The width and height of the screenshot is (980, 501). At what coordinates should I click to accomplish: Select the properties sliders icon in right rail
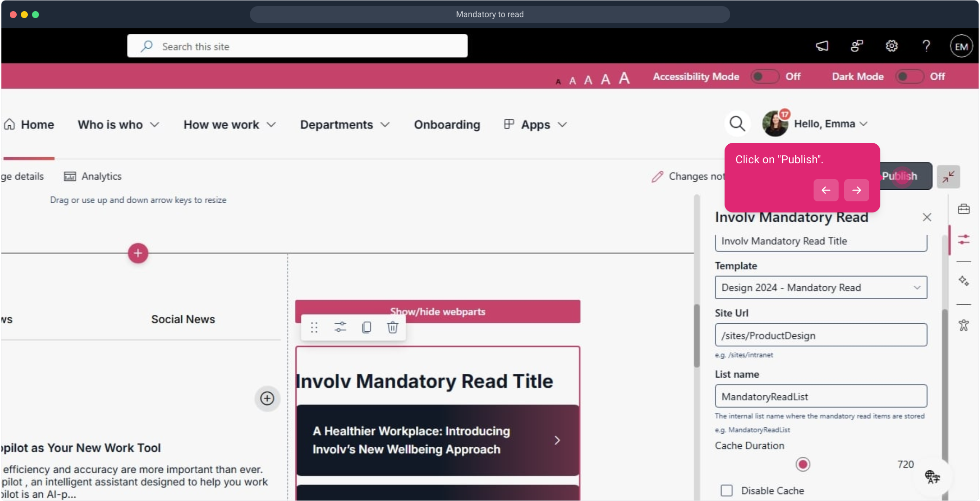(x=963, y=239)
